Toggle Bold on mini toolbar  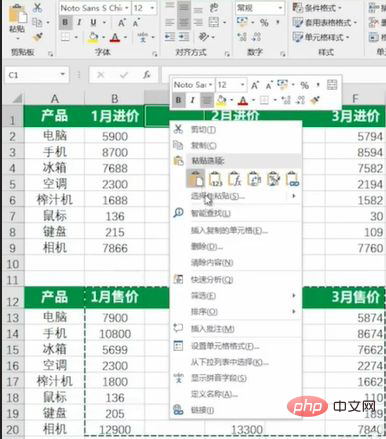click(178, 100)
